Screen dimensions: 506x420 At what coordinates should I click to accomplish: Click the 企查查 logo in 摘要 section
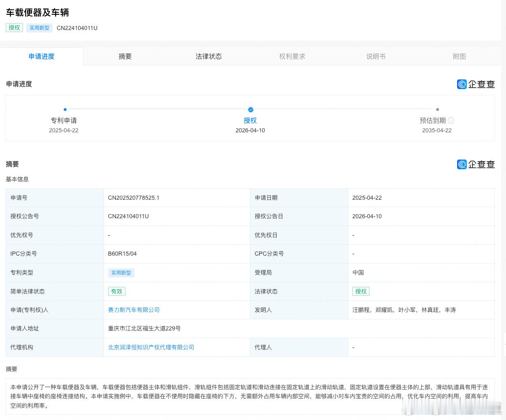click(476, 164)
